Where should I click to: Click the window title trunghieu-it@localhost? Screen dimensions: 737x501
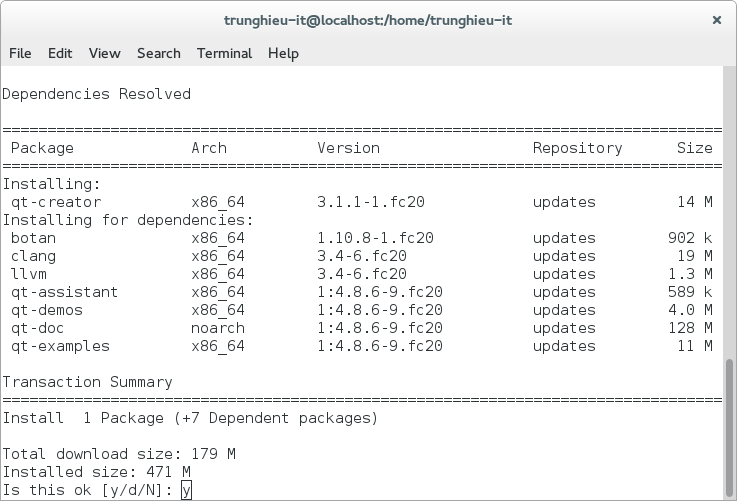[x=368, y=20]
